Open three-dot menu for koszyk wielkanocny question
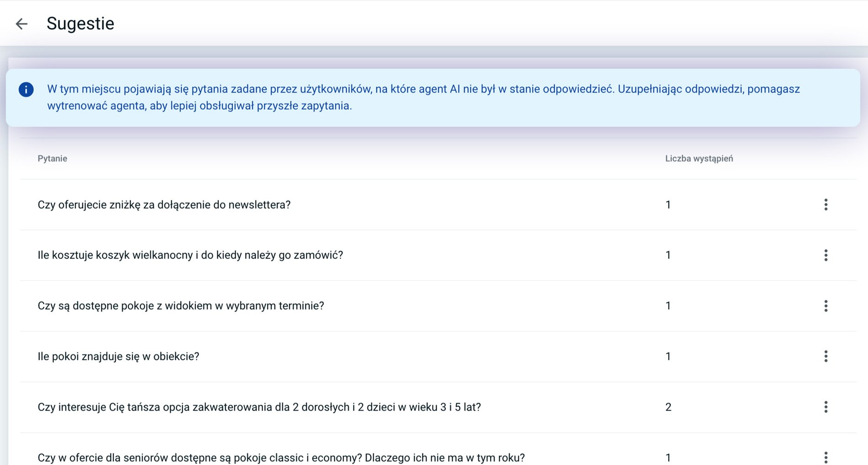 826,255
